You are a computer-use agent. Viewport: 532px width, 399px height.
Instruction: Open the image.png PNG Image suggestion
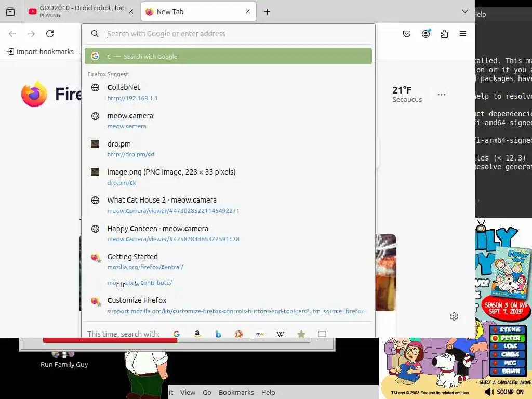[x=228, y=177]
